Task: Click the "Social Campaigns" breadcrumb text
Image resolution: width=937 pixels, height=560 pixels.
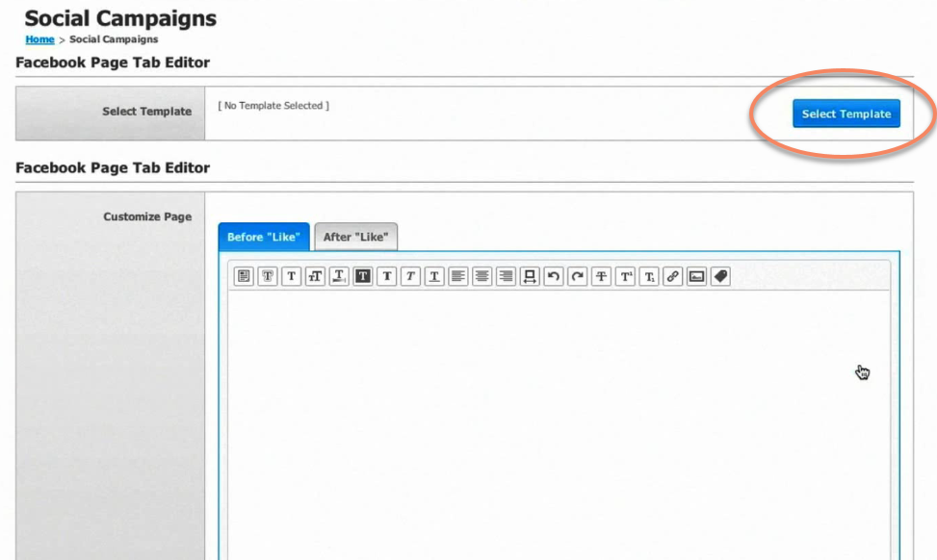Action: [114, 39]
